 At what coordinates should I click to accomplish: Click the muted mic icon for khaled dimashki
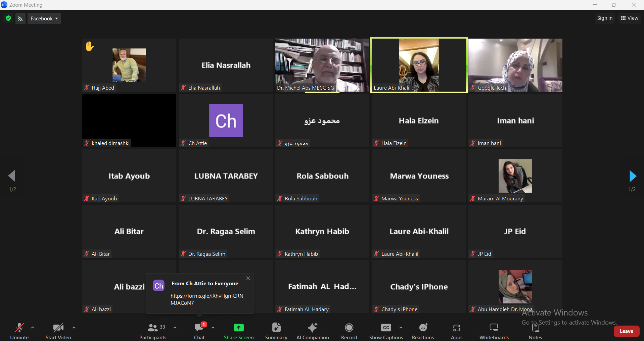[x=87, y=143]
